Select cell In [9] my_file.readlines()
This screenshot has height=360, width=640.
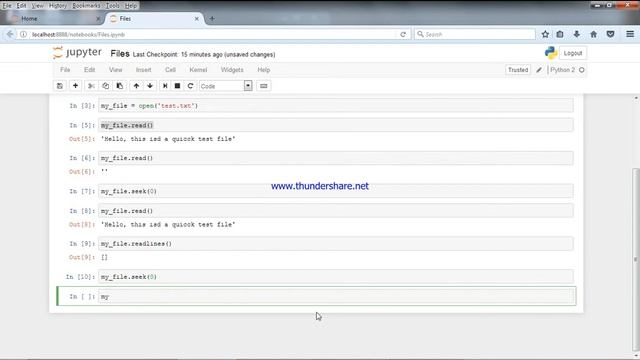(x=336, y=244)
